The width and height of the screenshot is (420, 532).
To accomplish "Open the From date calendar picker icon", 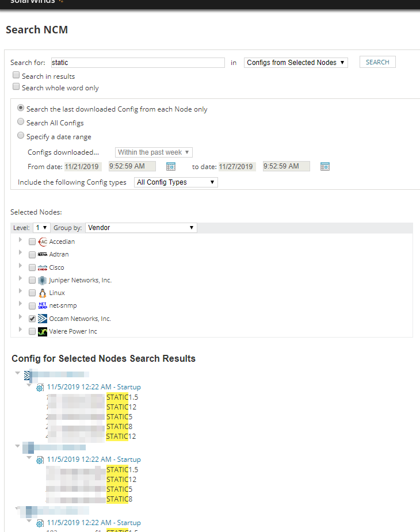I will [x=171, y=166].
